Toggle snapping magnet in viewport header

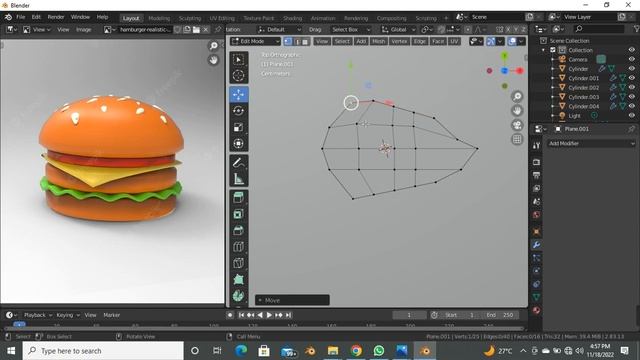(x=441, y=29)
